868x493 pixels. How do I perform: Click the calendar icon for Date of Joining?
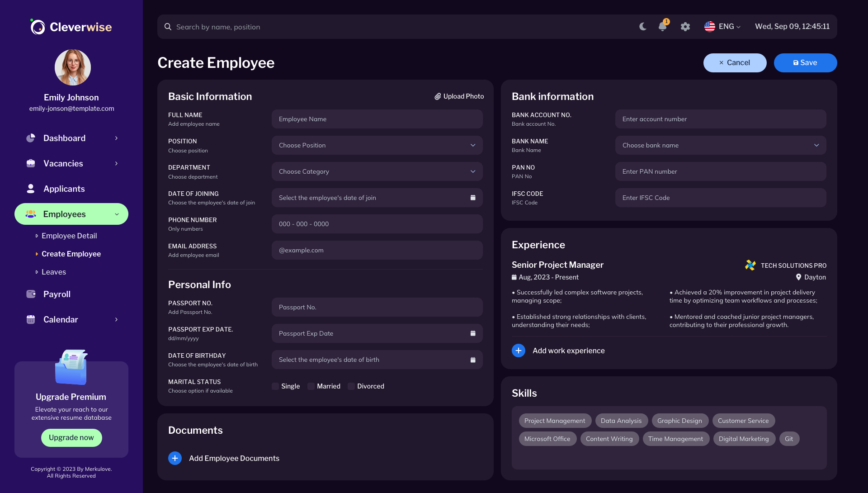[473, 198]
